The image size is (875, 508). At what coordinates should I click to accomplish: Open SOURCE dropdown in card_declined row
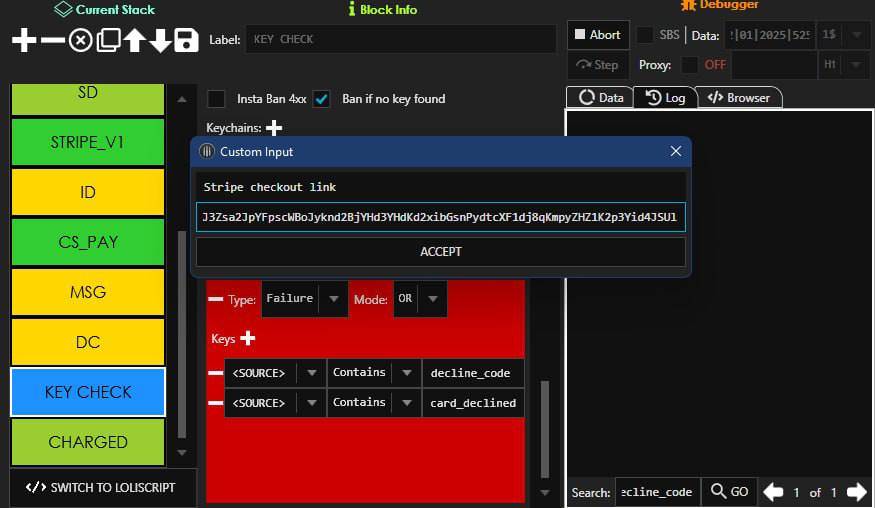coord(311,402)
